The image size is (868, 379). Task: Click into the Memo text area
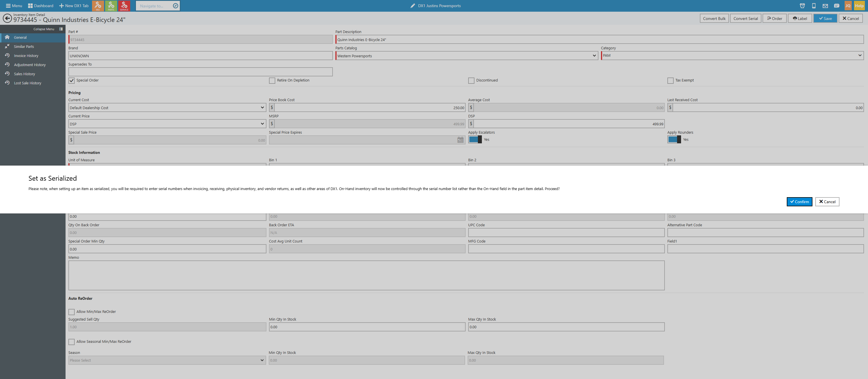pyautogui.click(x=366, y=275)
